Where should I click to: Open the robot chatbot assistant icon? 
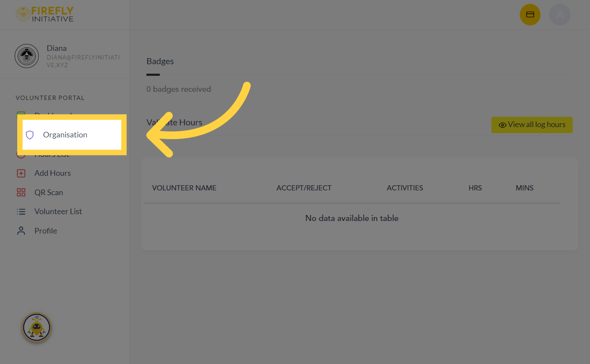[37, 328]
